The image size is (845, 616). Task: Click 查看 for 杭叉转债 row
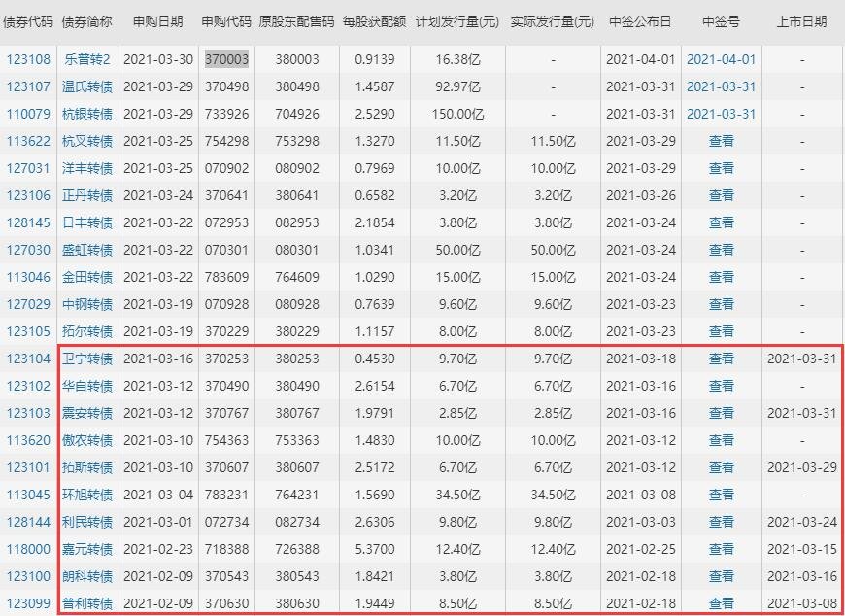724,141
